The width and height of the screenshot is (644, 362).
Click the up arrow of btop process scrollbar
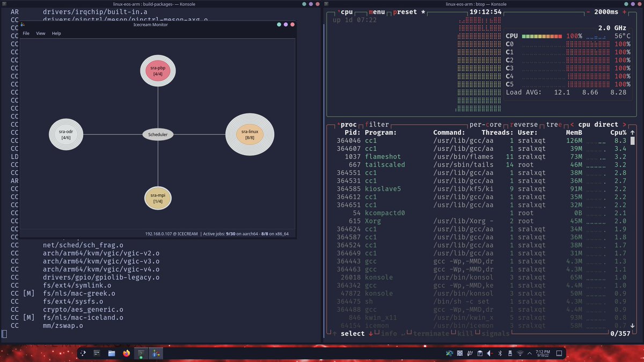(632, 132)
